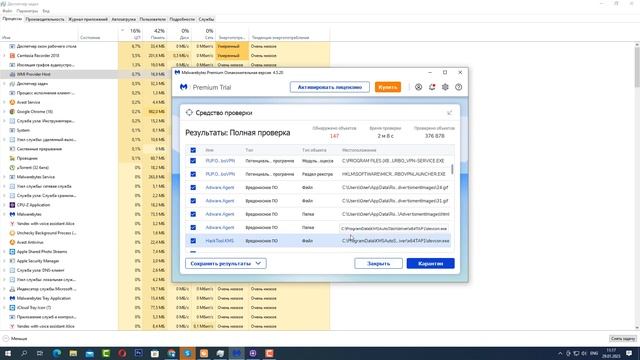The width and height of the screenshot is (640, 360).
Task: Select the Unchecky Background Process icon
Action: coord(12,233)
